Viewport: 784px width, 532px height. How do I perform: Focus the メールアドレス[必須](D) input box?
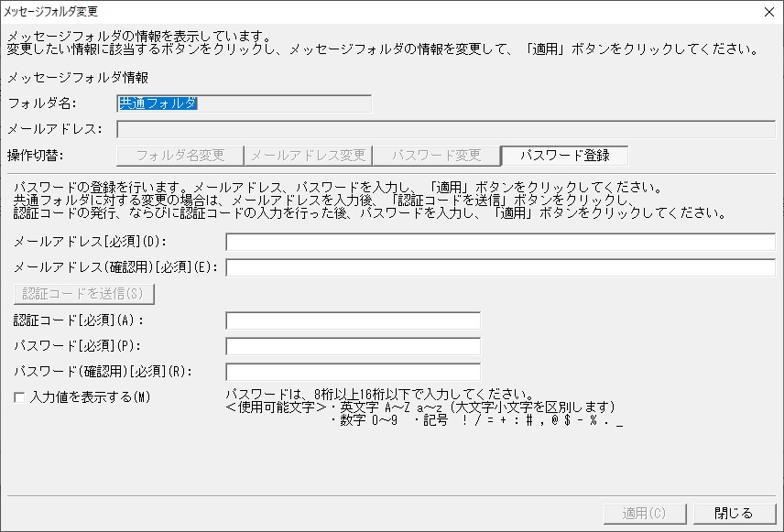coord(500,242)
